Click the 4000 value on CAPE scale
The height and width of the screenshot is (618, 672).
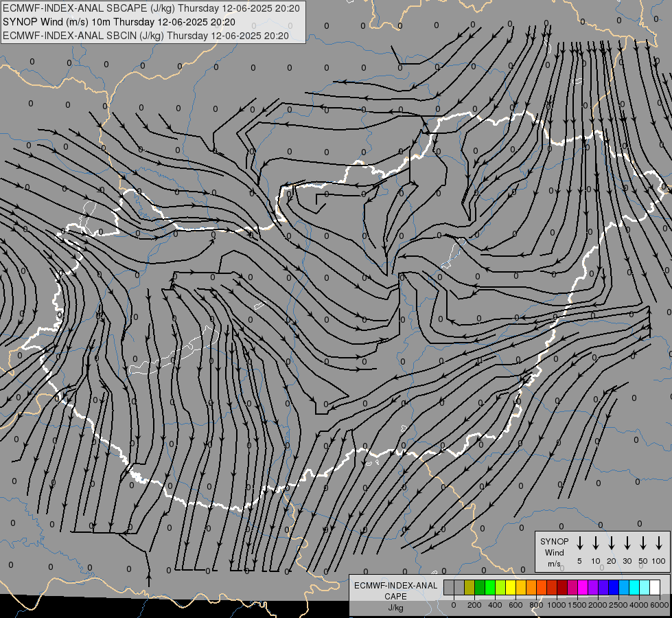coord(639,605)
